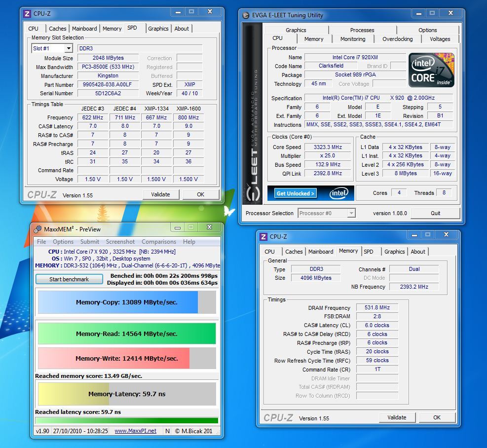487x448 pixels.
Task: Click the Part Number field 9905428-038.A00LF
Action: 108,84
